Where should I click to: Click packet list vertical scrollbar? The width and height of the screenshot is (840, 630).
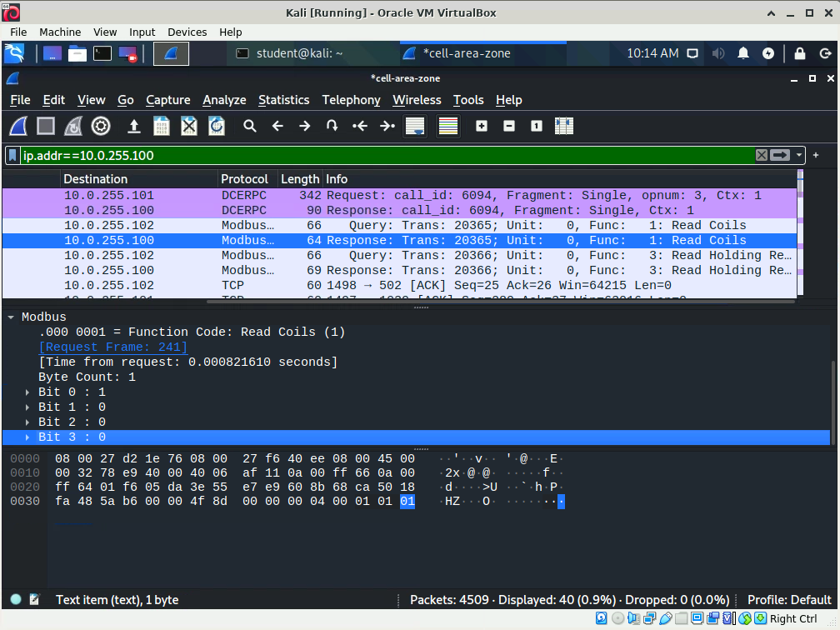(800, 233)
